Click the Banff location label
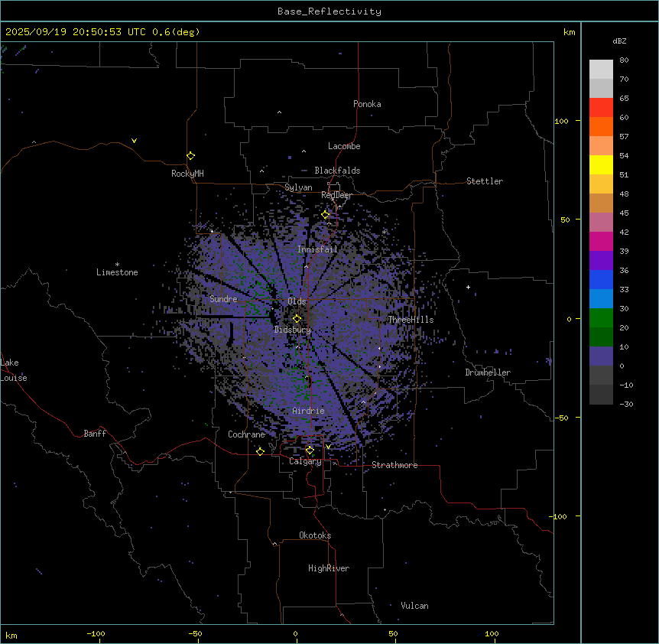 [x=95, y=434]
